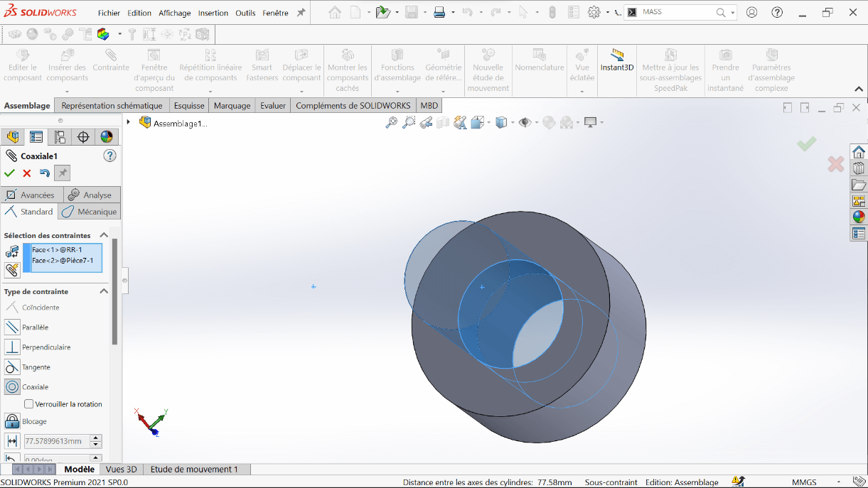The image size is (868, 488).
Task: Select the Coaxiale mate option
Action: pos(12,387)
